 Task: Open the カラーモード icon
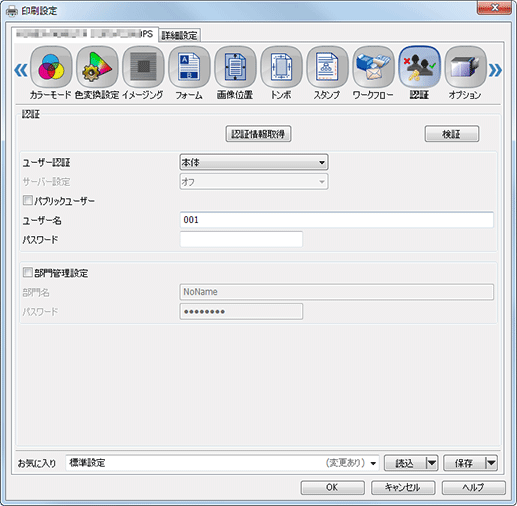click(x=51, y=67)
